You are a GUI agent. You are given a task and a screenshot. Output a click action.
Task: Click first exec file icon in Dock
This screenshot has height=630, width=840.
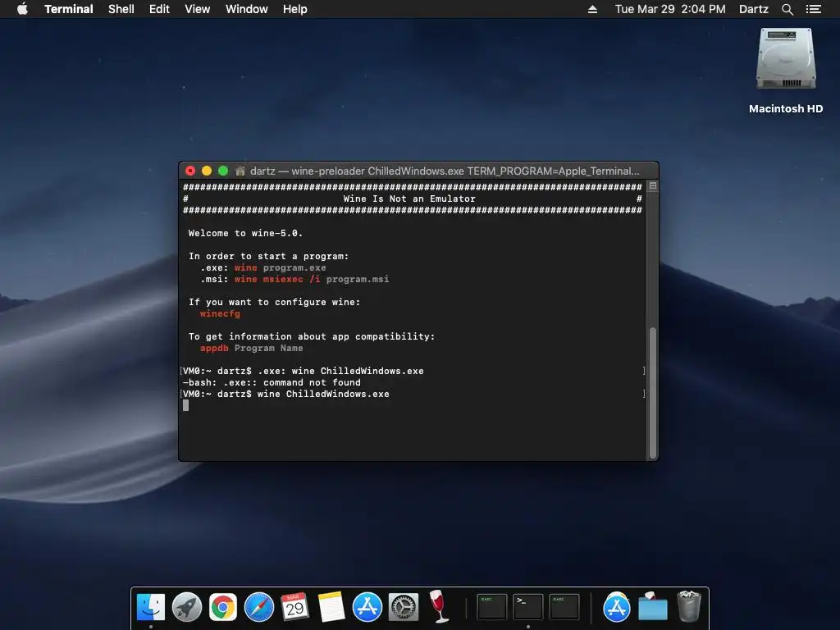point(492,607)
